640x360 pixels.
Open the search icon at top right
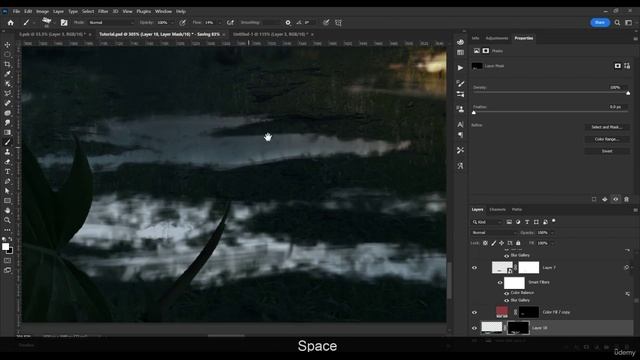(618, 23)
